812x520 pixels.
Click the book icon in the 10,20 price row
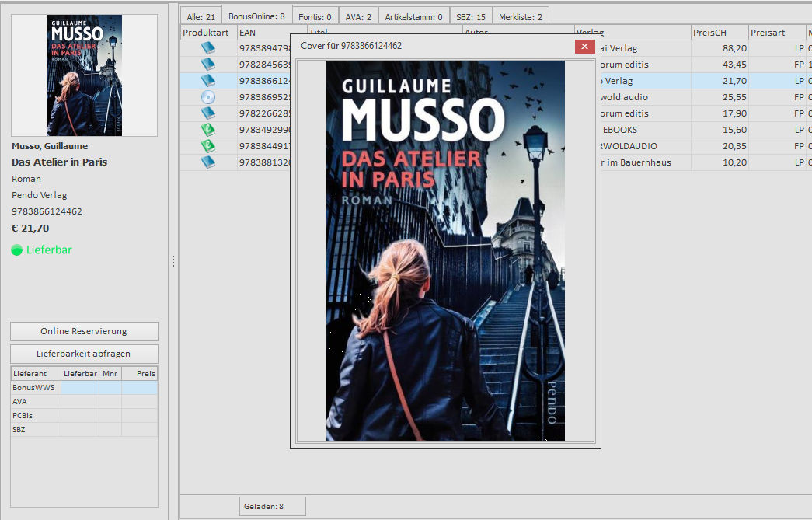click(207, 162)
